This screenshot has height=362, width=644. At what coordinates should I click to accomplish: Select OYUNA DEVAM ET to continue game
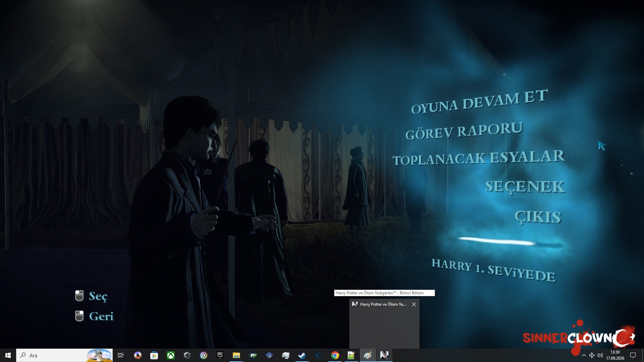click(480, 102)
